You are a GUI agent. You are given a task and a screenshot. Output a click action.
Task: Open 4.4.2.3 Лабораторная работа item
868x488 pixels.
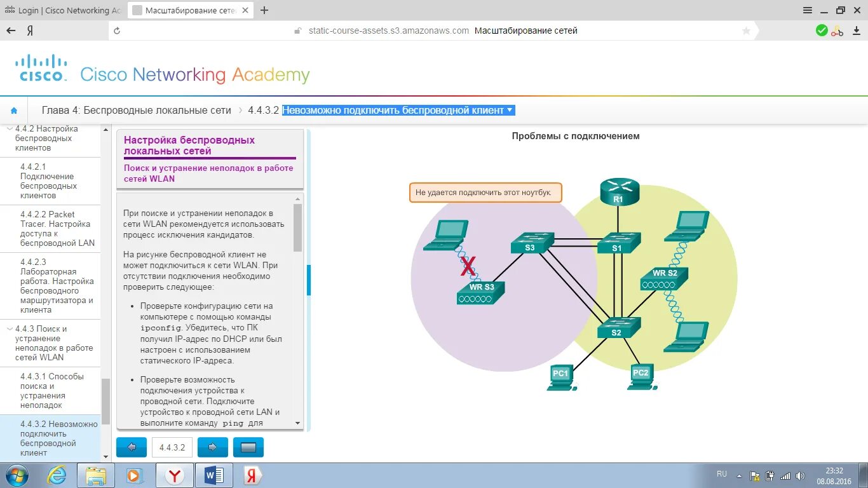click(x=50, y=286)
